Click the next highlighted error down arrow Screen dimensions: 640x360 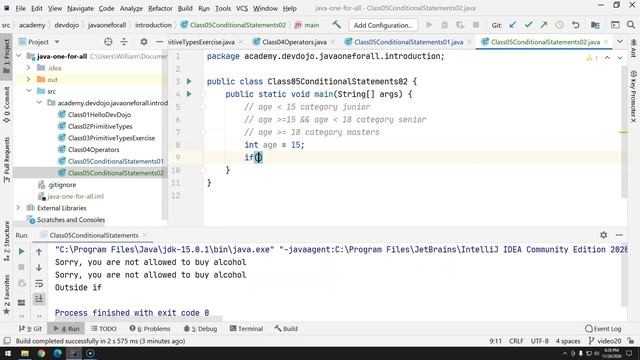[x=620, y=58]
